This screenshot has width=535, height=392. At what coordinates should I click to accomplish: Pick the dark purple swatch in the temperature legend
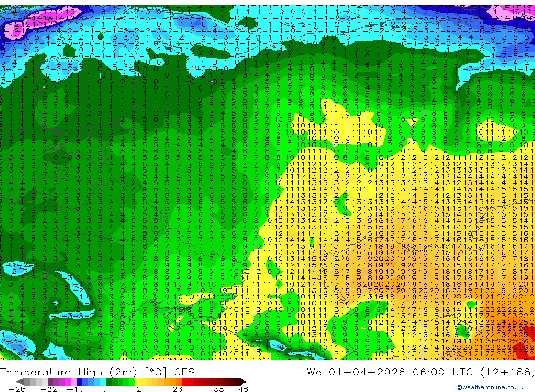(50, 381)
